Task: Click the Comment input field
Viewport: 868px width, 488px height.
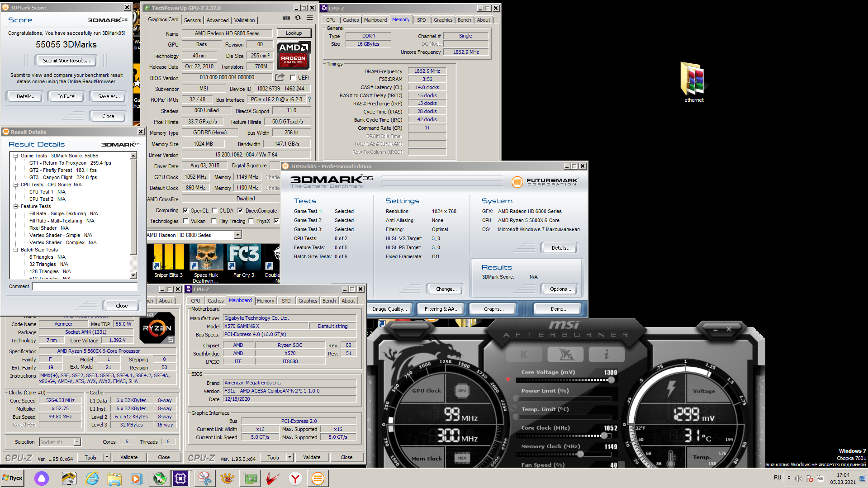Action: (x=85, y=286)
